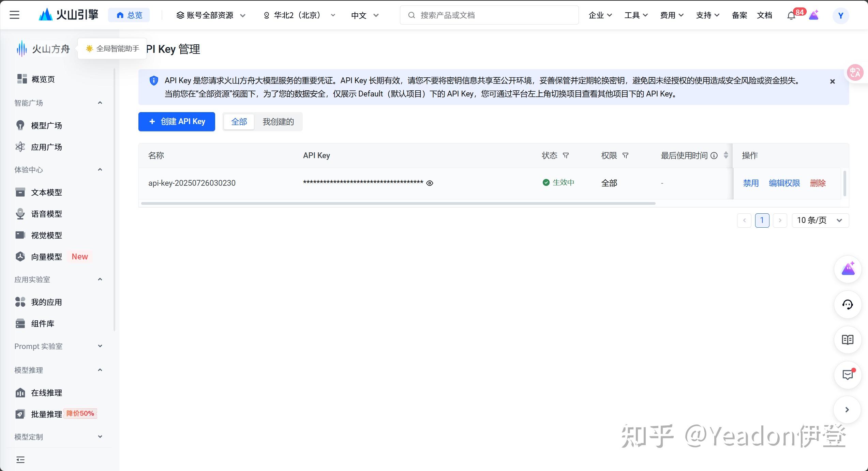Open the hamburger menu icon
Screen dimensions: 868x471
tap(14, 15)
